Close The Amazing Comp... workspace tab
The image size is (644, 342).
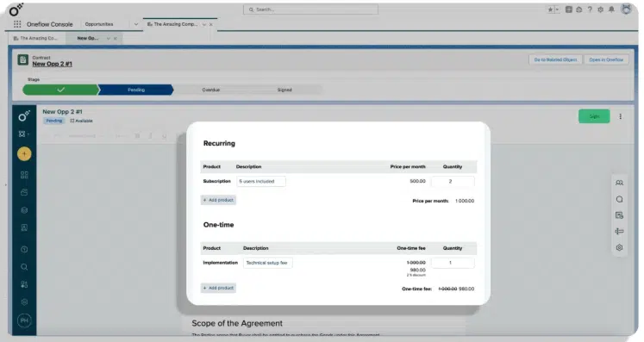point(211,25)
